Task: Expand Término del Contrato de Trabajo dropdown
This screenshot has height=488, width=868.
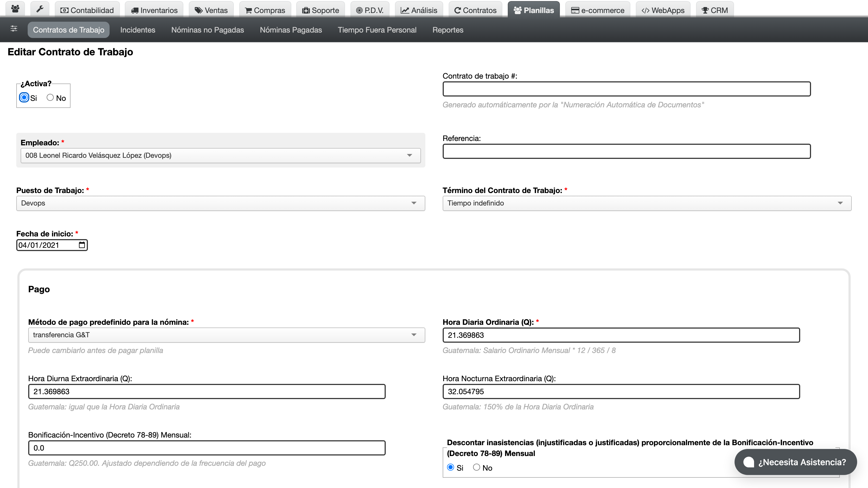Action: (x=647, y=203)
